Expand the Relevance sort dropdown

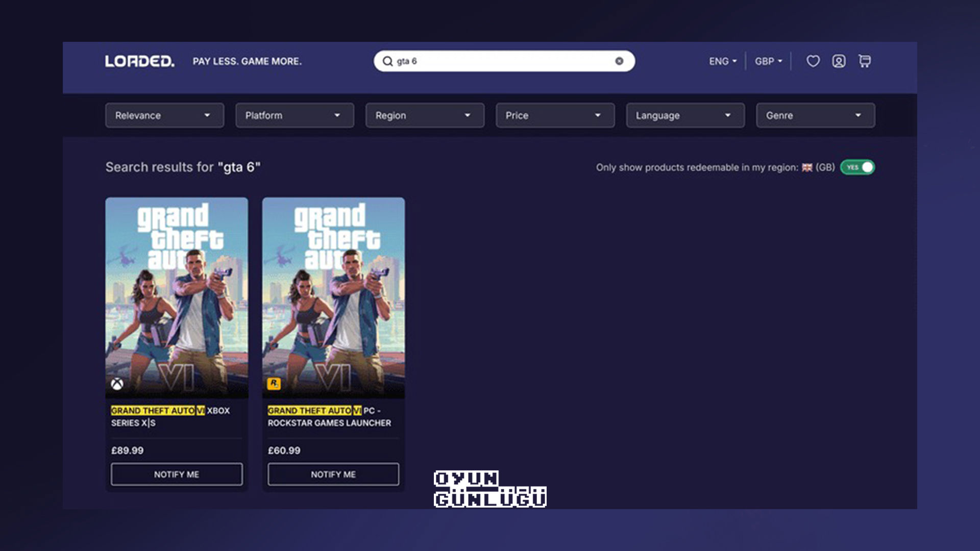pos(164,115)
